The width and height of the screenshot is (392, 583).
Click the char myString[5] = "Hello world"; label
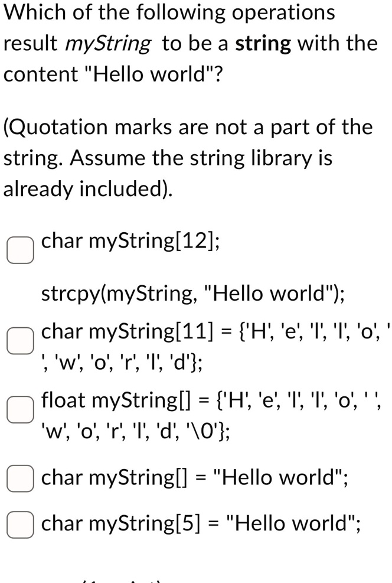tap(201, 523)
